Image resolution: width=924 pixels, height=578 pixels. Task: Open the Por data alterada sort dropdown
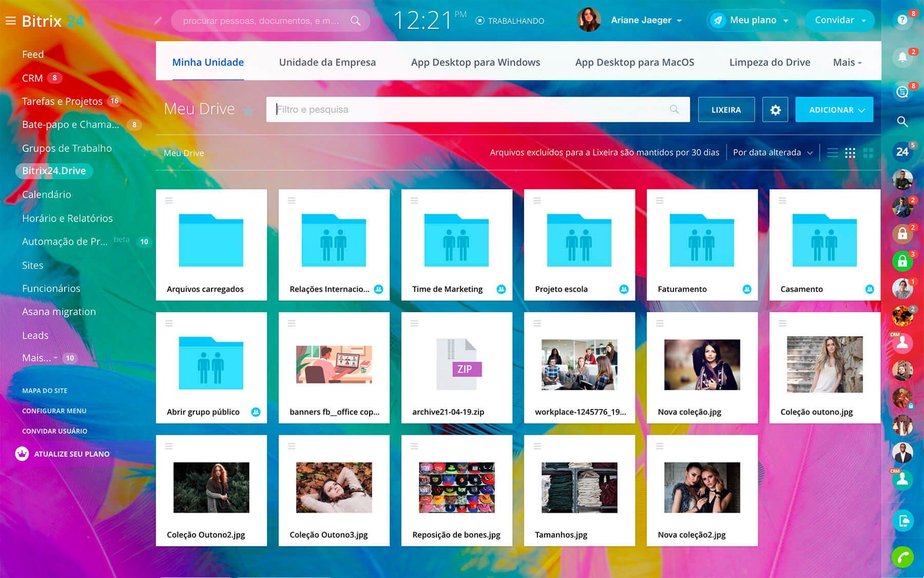772,153
